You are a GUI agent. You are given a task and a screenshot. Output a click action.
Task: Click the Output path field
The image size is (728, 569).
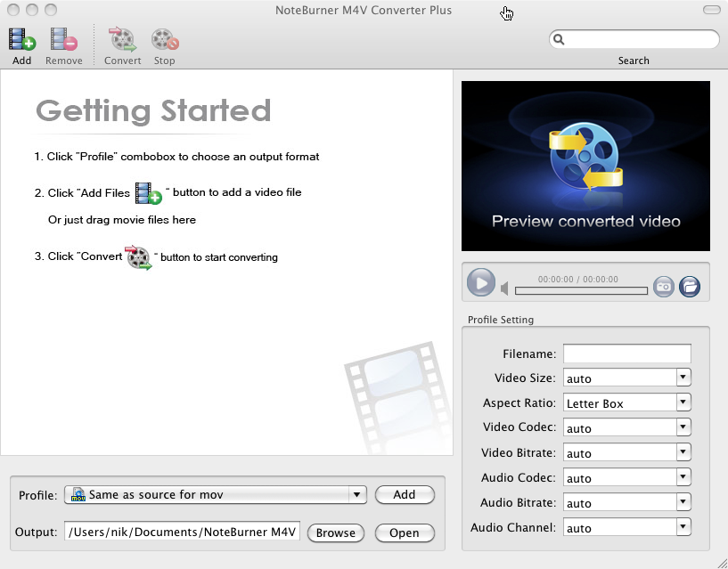182,532
